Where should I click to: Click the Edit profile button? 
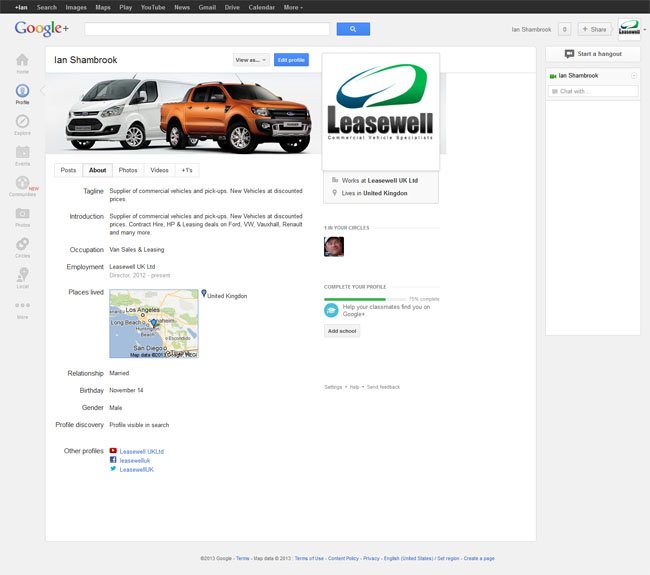[x=291, y=60]
